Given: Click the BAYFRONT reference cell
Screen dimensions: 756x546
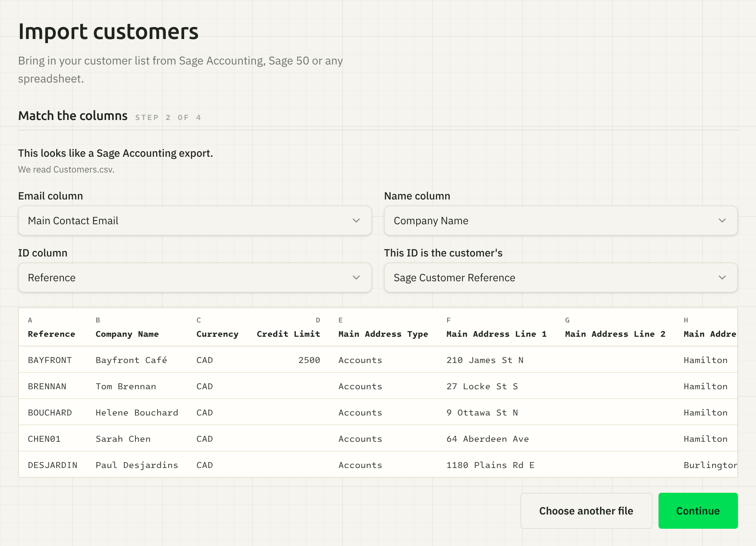Looking at the screenshot, I should 50,360.
